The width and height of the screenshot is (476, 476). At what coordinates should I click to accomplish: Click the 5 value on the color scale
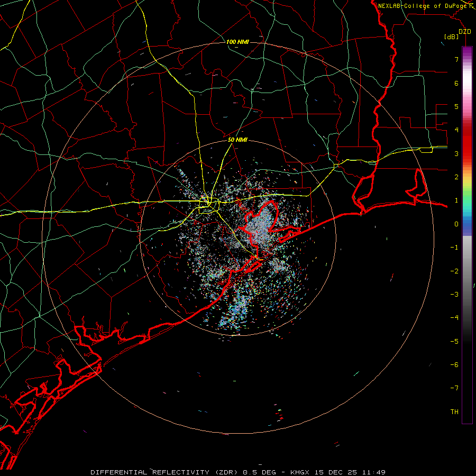click(456, 106)
